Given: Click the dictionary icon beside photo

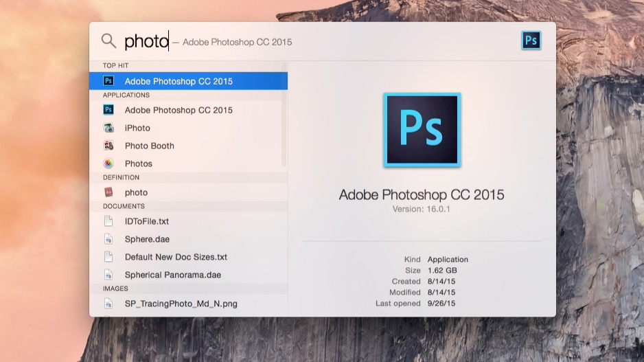Looking at the screenshot, I should 108,192.
